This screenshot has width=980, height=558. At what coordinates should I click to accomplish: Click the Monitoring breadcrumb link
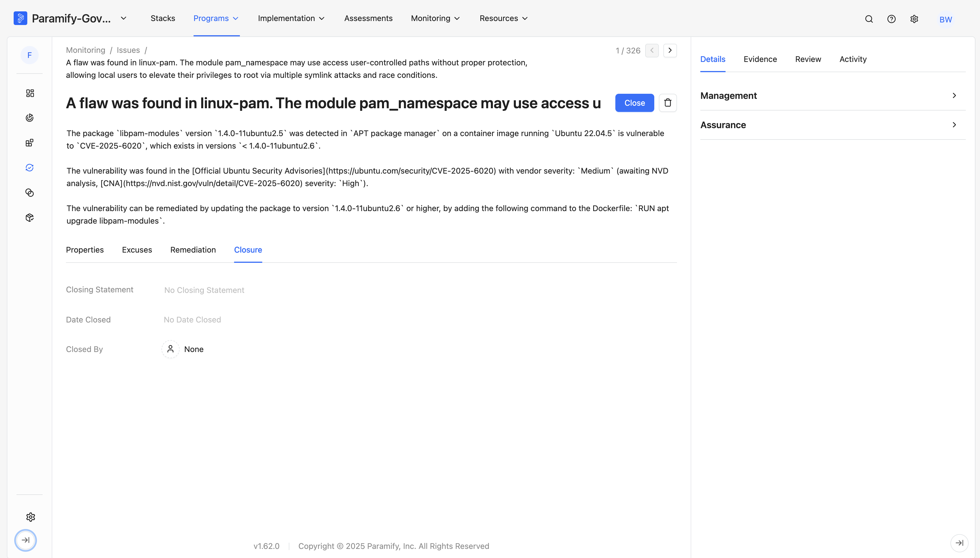pos(86,50)
